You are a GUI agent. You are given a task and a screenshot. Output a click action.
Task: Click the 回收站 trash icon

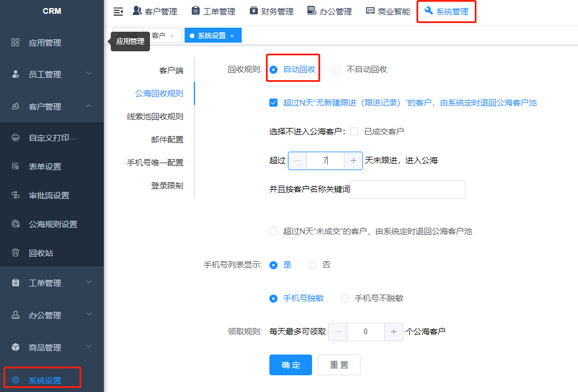[x=16, y=253]
